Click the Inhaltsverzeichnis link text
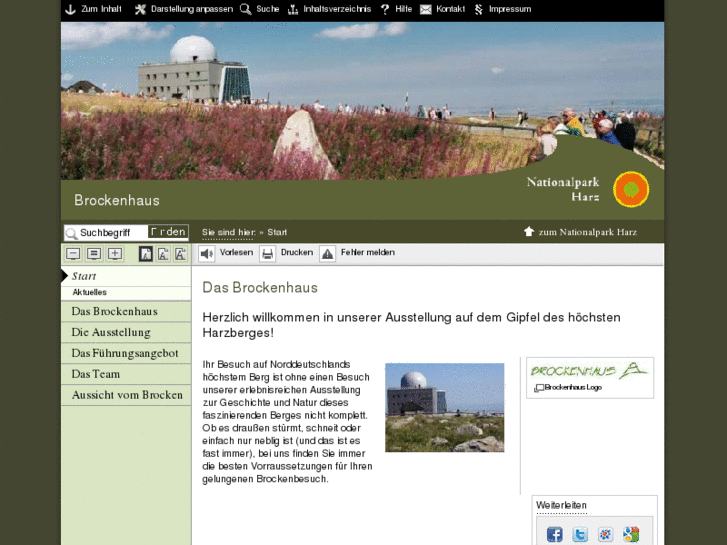The width and height of the screenshot is (727, 545). [337, 9]
